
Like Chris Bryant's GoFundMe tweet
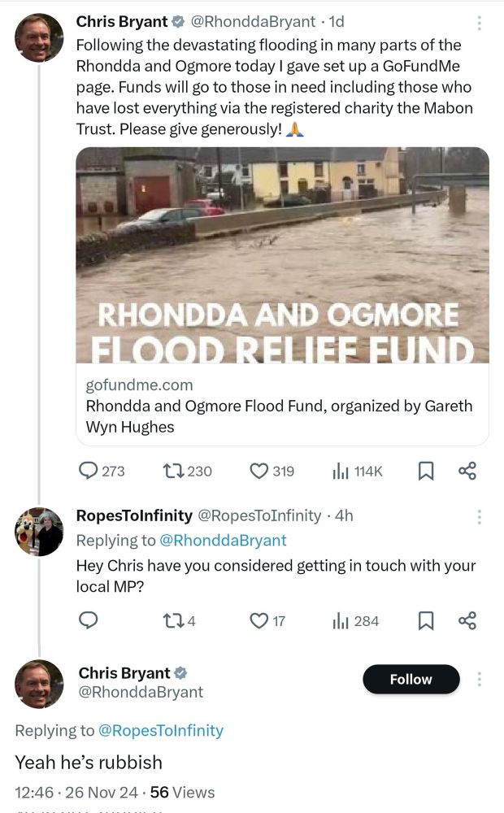(259, 471)
